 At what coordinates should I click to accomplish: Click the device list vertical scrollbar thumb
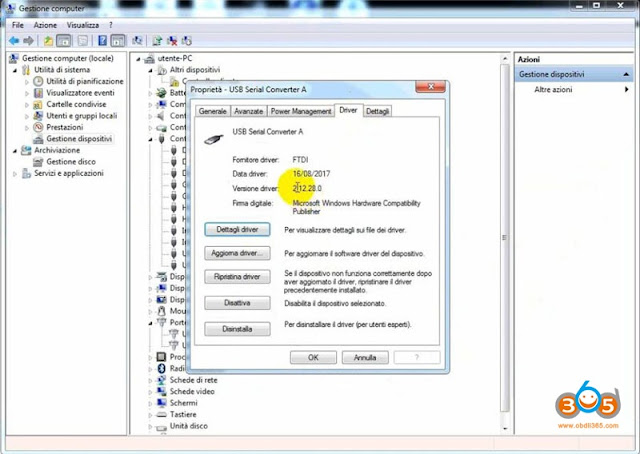tap(505, 238)
